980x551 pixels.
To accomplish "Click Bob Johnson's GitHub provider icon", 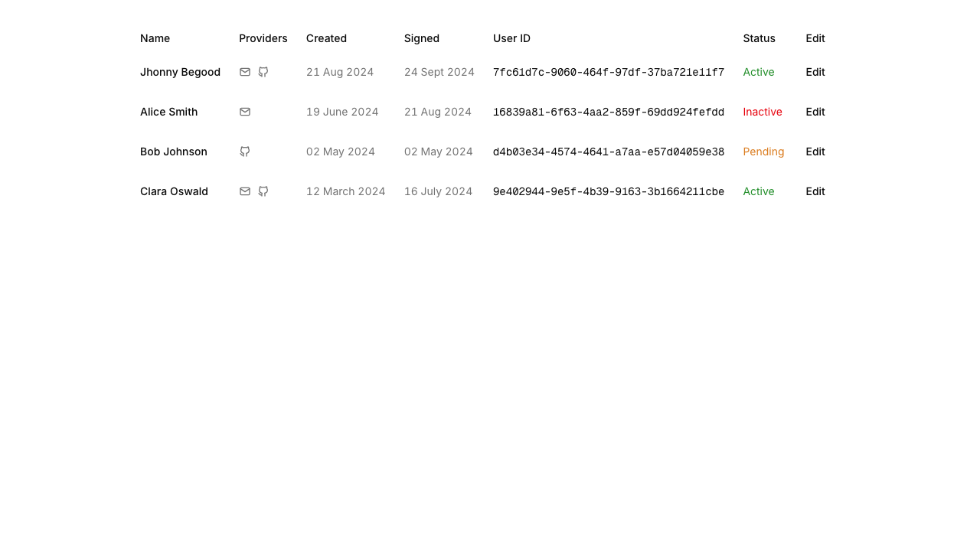I will 245,152.
